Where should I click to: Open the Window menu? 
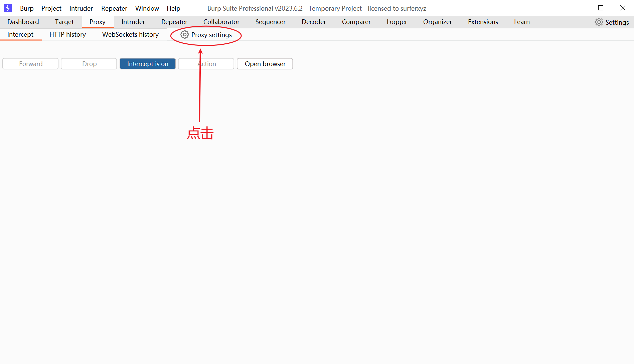147,8
